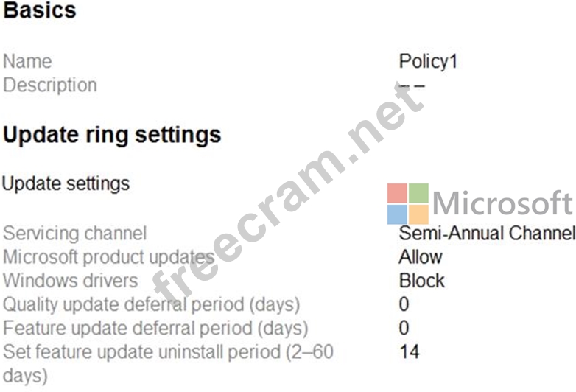Image resolution: width=576 pixels, height=392 pixels.
Task: Select the quality update deferral value 0
Action: tap(404, 304)
